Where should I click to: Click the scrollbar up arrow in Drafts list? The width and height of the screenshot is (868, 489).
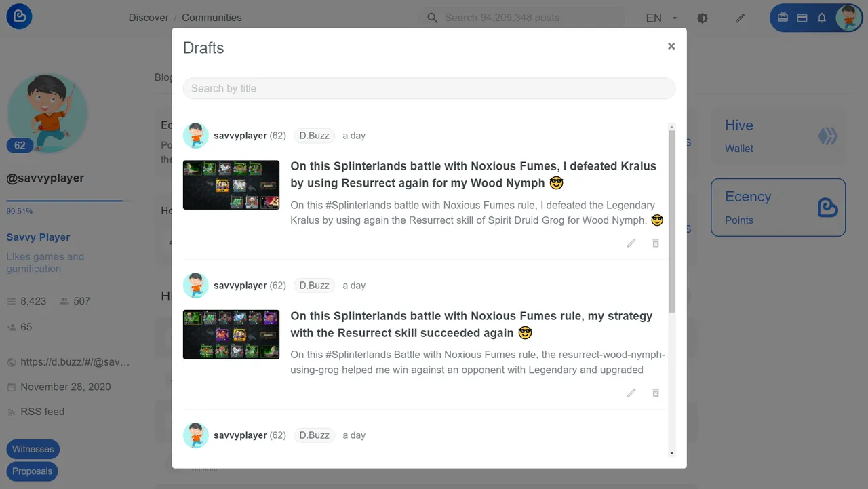672,127
